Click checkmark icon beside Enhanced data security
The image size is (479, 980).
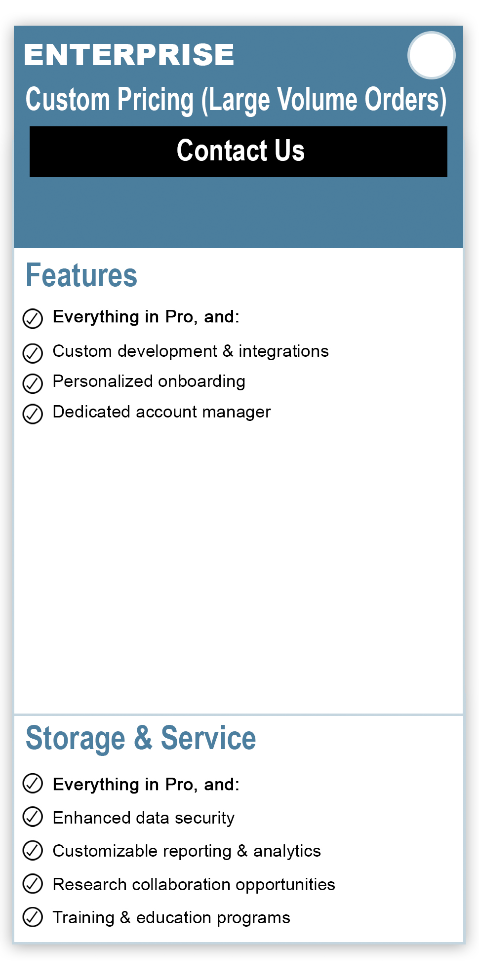(x=33, y=817)
